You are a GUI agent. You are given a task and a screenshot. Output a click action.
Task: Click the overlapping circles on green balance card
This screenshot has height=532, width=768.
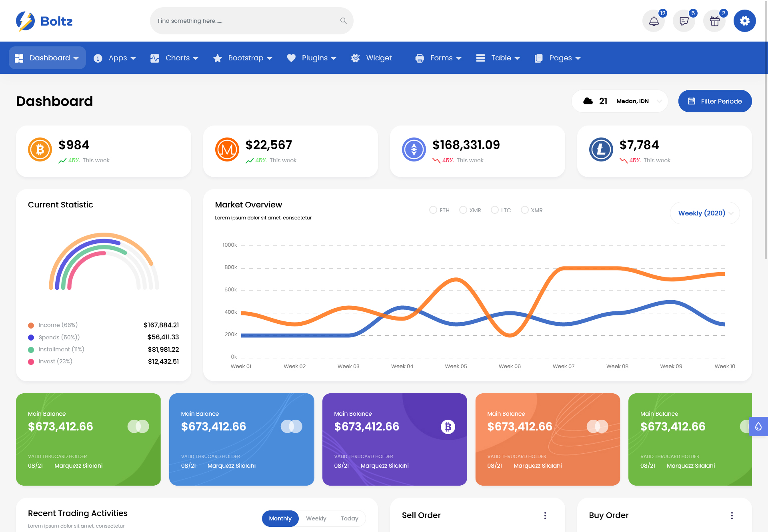(138, 426)
